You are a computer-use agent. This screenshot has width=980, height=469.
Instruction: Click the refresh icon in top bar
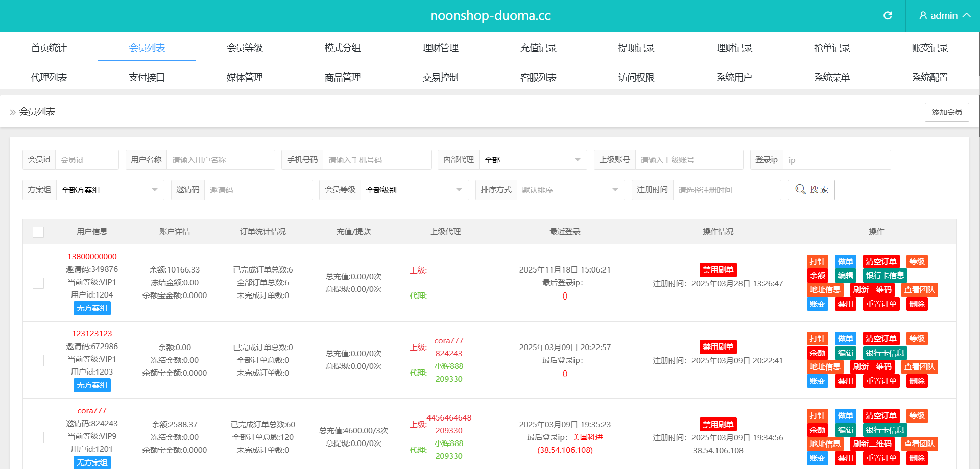pos(888,16)
